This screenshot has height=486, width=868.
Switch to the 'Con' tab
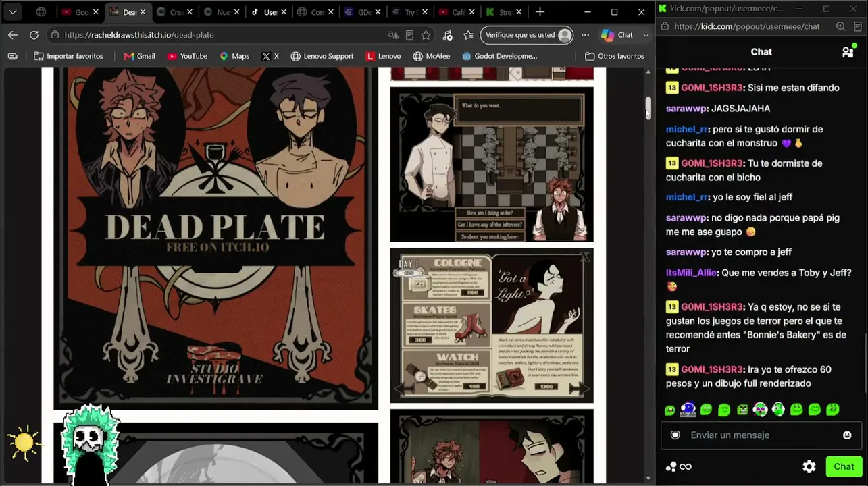311,12
